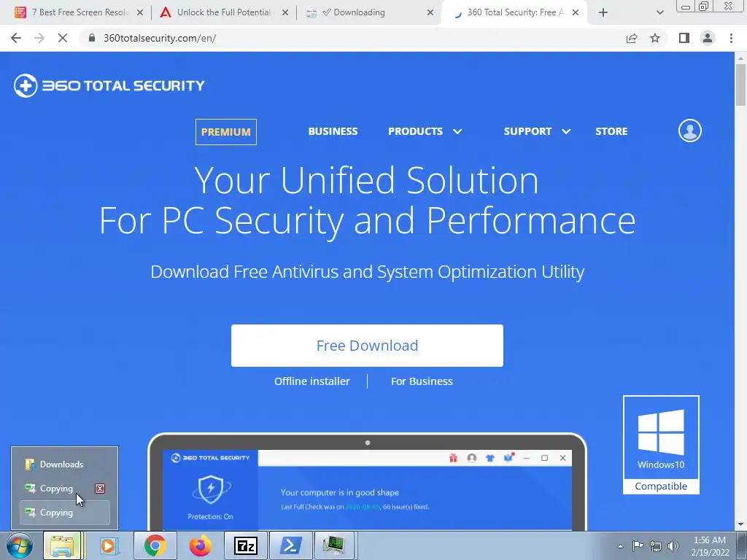Open the Chrome three-dot menu

731,38
